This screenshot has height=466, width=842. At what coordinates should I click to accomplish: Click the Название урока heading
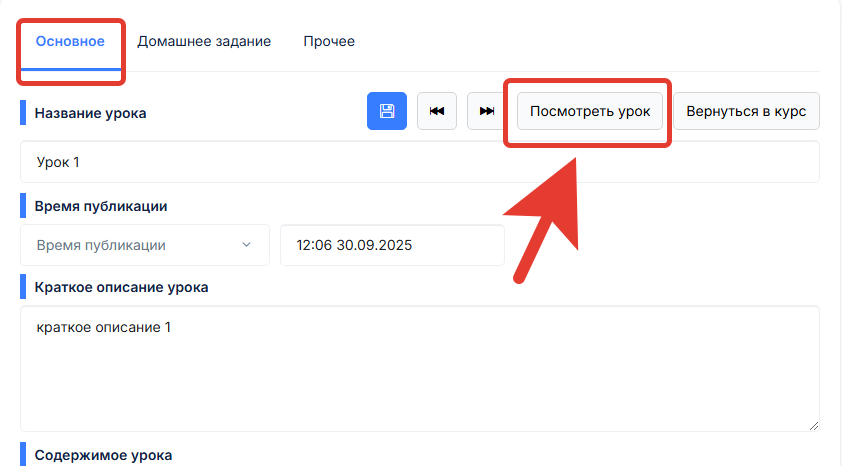[90, 113]
